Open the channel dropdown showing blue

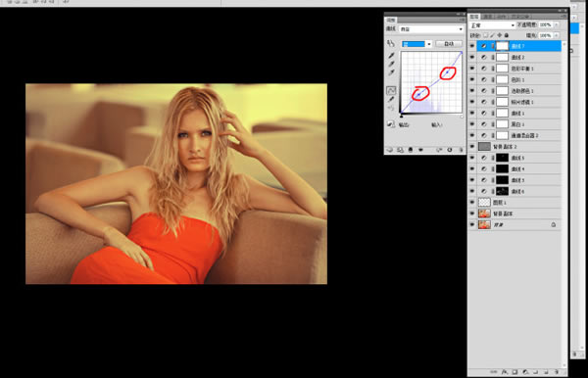tap(416, 44)
